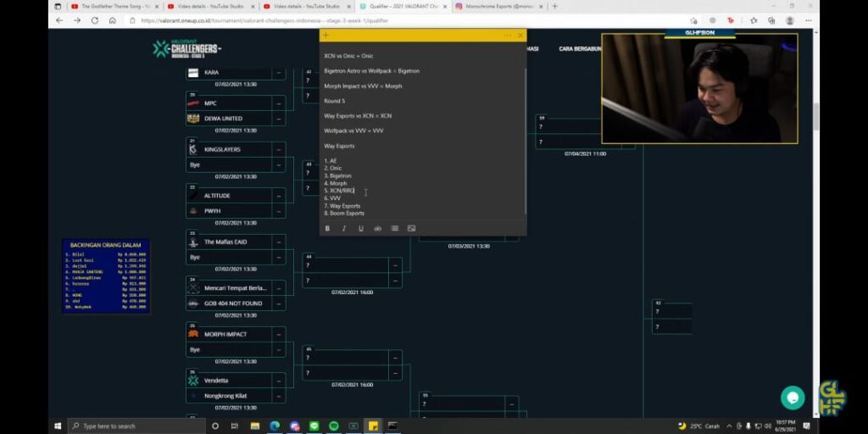Open the green live chat bubble
The image size is (868, 434).
pos(793,398)
